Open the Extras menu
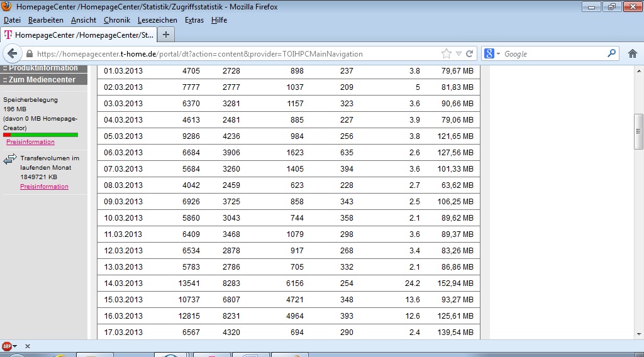The width and height of the screenshot is (644, 357). [x=194, y=20]
